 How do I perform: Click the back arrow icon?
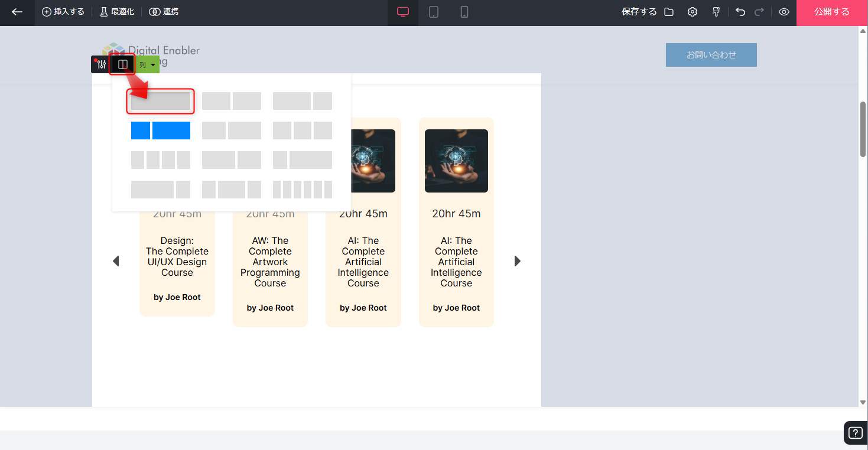click(x=17, y=12)
